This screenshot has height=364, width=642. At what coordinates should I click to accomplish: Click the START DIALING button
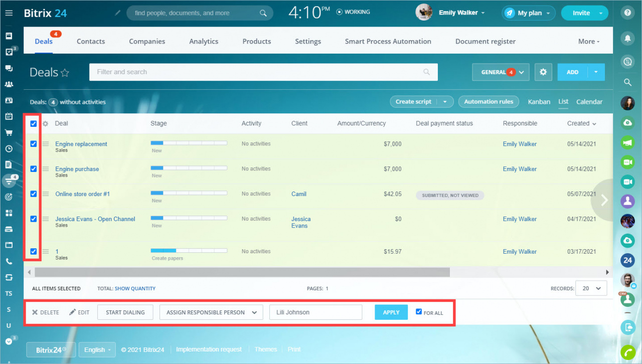point(125,312)
